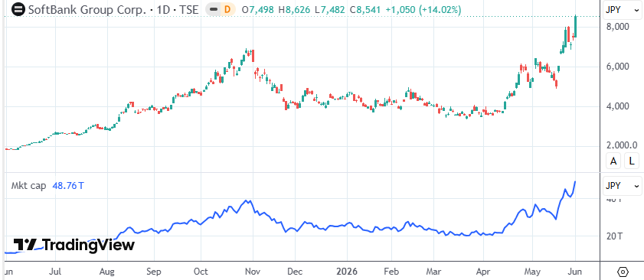The image size is (644, 280).
Task: Click the open price O7,498 value
Action: click(257, 9)
